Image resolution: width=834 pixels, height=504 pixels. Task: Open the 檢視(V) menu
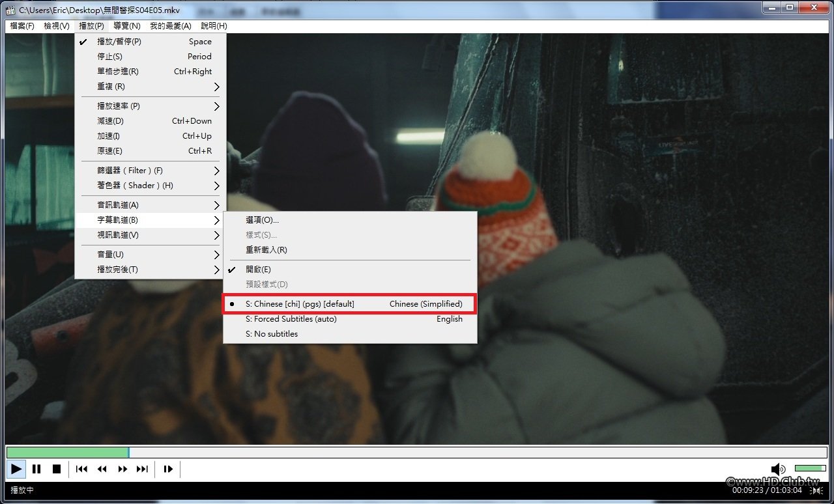click(57, 26)
